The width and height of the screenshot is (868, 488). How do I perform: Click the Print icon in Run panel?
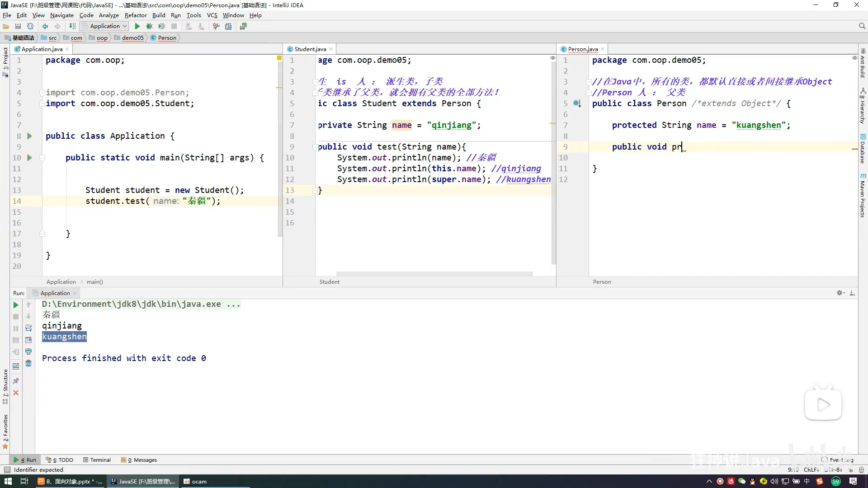28,352
